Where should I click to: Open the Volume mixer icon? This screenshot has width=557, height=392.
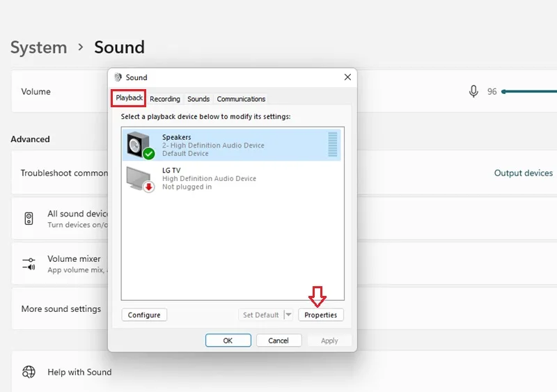pyautogui.click(x=29, y=264)
